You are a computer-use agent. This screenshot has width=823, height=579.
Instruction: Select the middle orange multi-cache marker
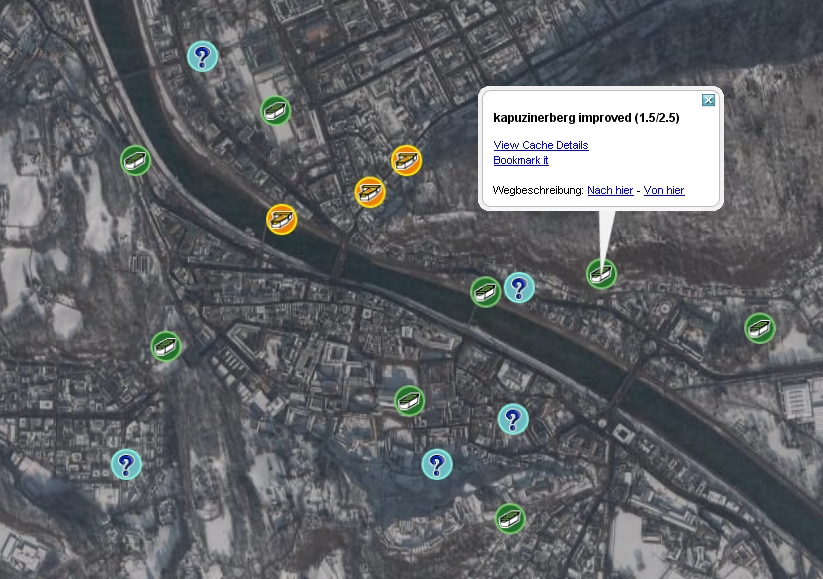coord(370,191)
